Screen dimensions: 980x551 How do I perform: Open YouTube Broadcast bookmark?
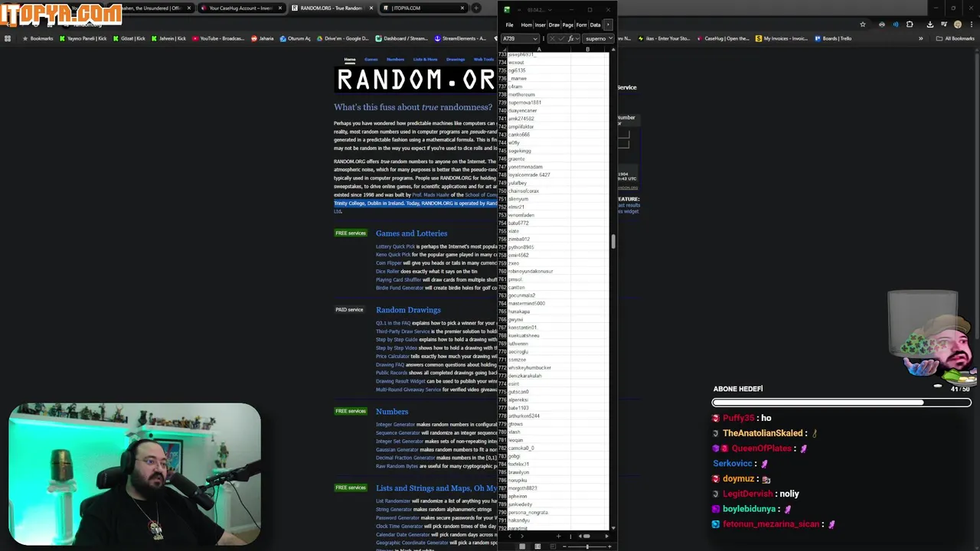tap(217, 38)
